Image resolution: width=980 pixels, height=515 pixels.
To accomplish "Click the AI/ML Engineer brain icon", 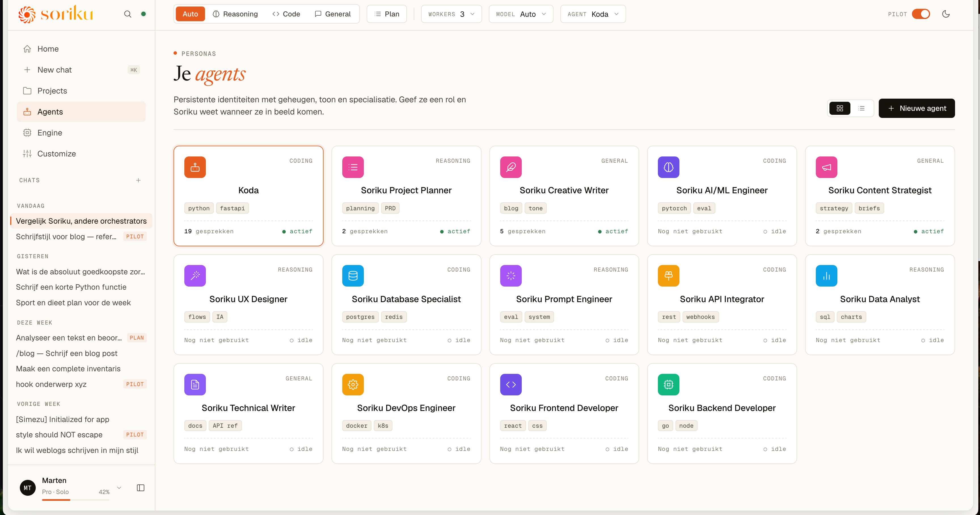I will (668, 167).
